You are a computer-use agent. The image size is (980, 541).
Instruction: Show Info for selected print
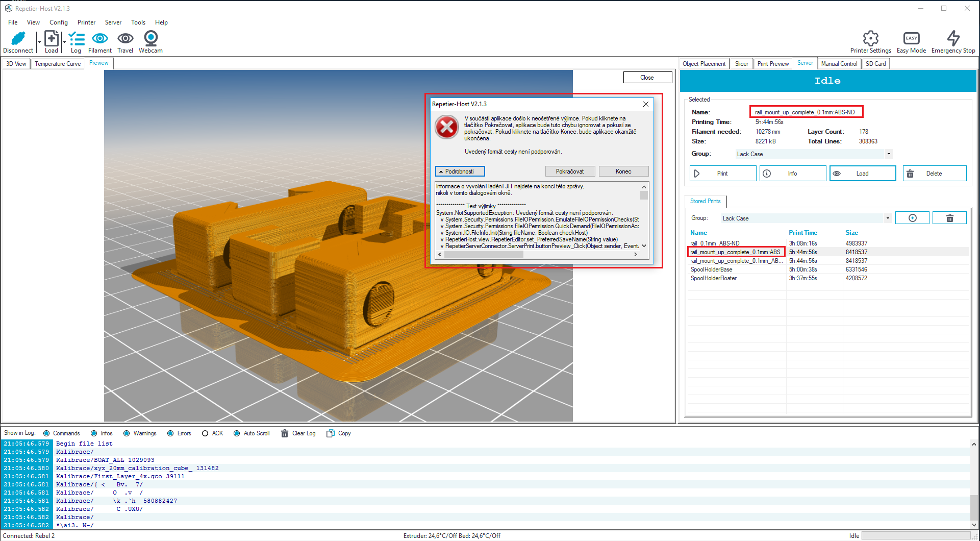[793, 174]
